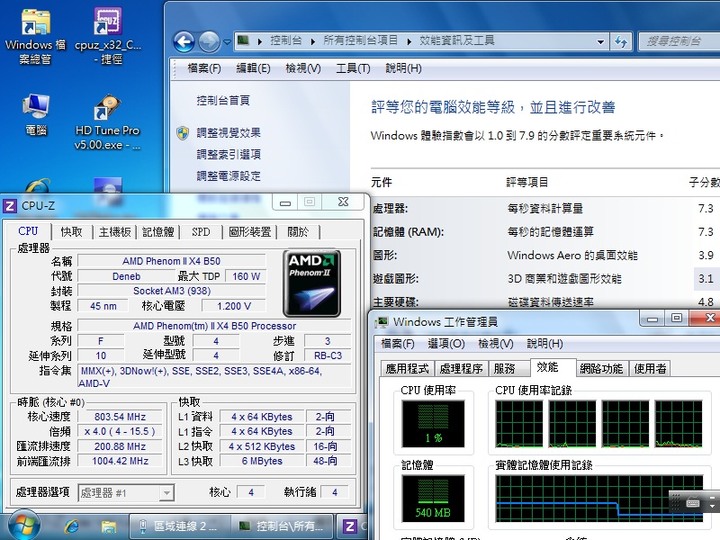
Task: Switch to 區域連線 2 taskbar button
Action: (179, 526)
